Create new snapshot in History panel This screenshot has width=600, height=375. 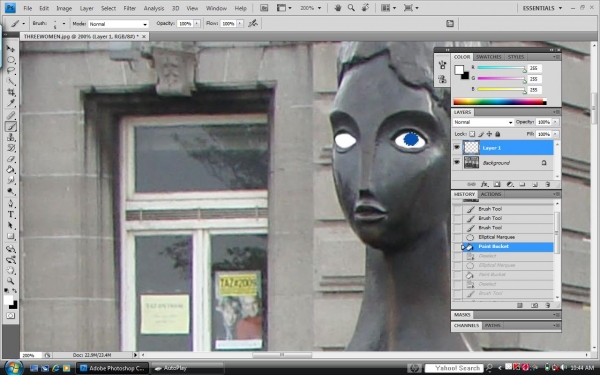pos(535,305)
